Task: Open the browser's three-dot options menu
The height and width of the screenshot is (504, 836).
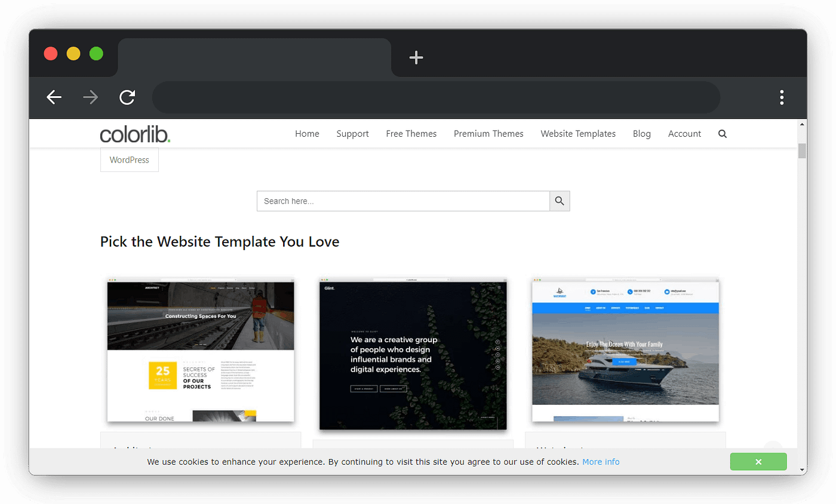Action: pos(781,97)
